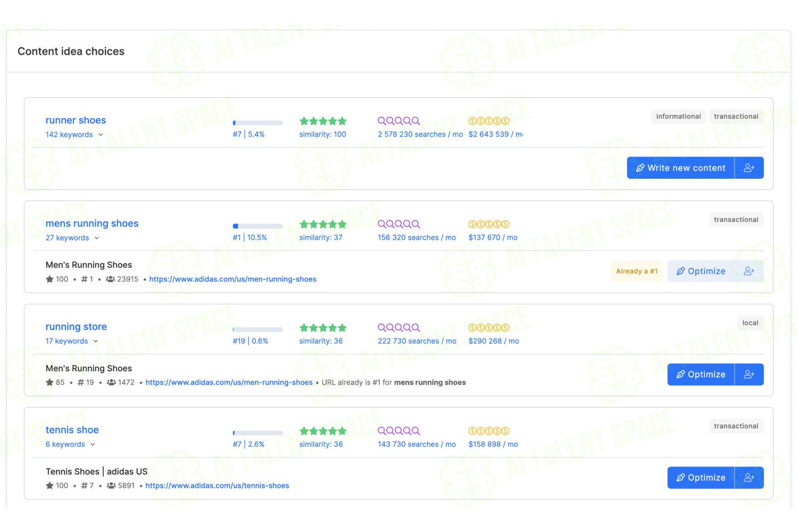
Task: Click Optimize in tennis shoe card
Action: (x=701, y=477)
